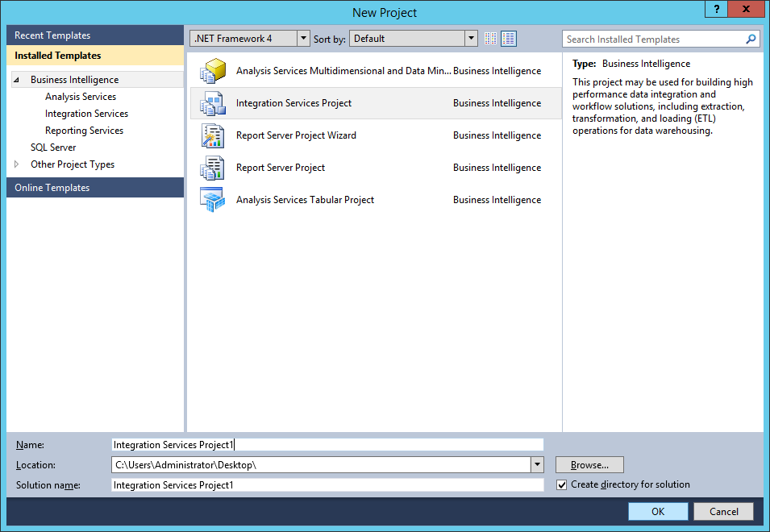Click the Browse button

point(589,464)
